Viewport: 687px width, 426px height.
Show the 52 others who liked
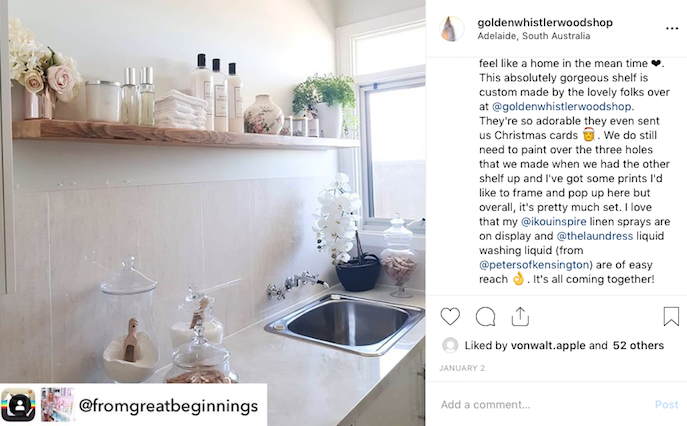tap(638, 345)
